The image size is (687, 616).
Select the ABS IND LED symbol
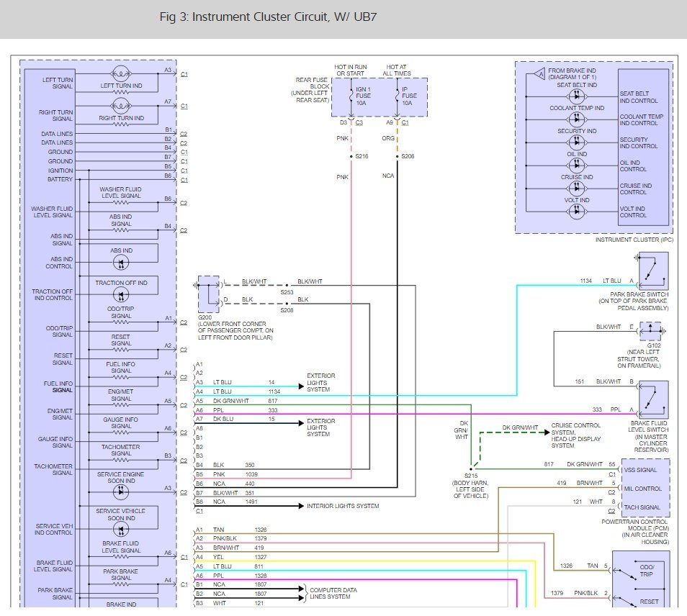coord(121,263)
